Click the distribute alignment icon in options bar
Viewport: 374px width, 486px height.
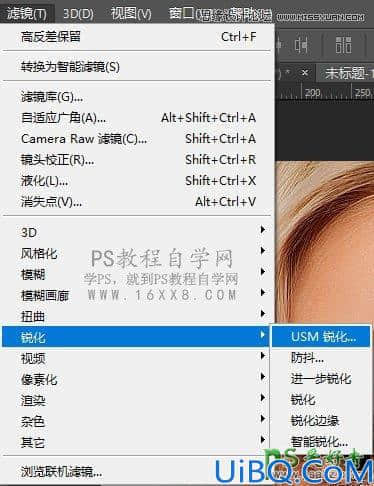point(343,45)
